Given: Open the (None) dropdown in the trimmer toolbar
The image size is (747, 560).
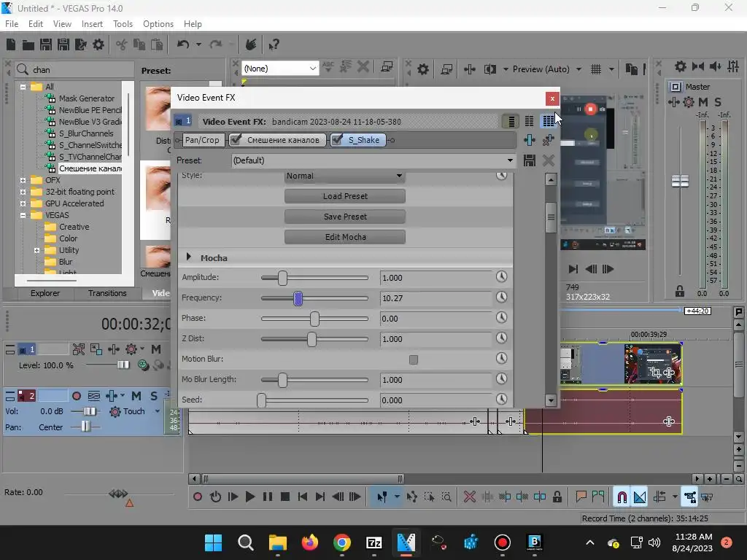Looking at the screenshot, I should tap(279, 69).
